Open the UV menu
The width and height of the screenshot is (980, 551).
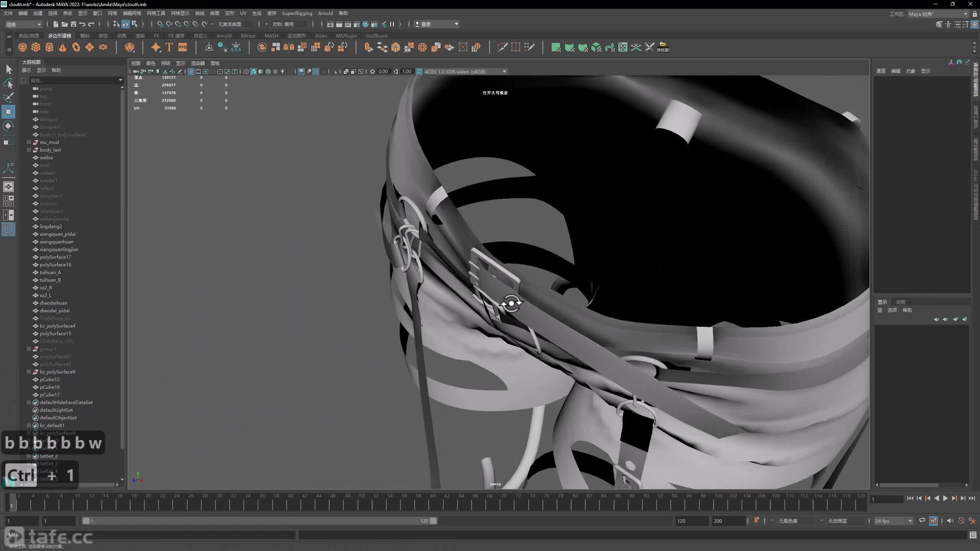[x=243, y=13]
